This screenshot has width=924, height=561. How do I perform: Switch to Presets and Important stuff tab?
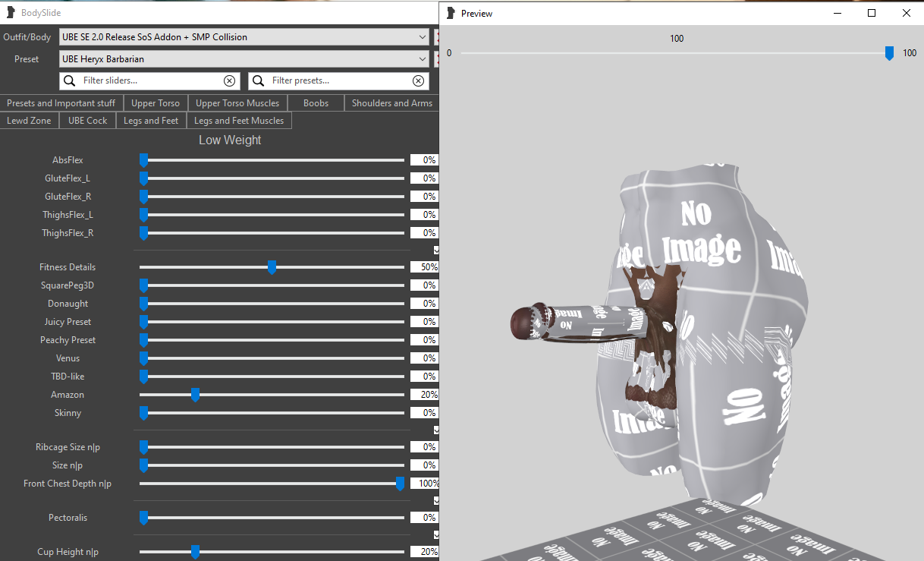click(61, 103)
